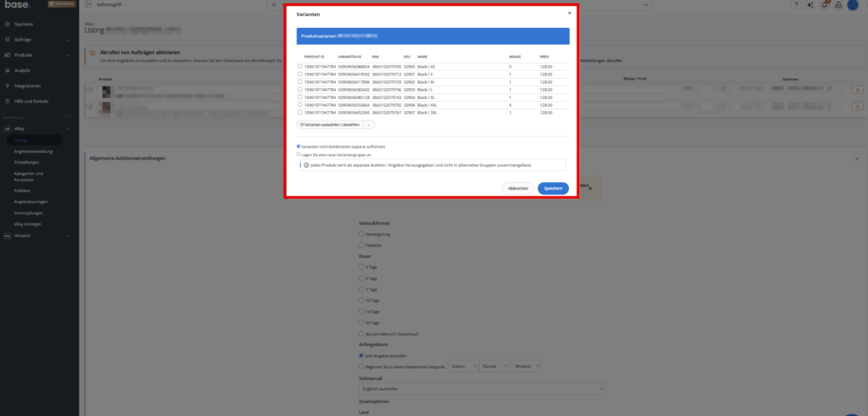The height and width of the screenshot is (416, 868).
Task: Tick the checkbox for variant Black / XXL
Action: 300,104
